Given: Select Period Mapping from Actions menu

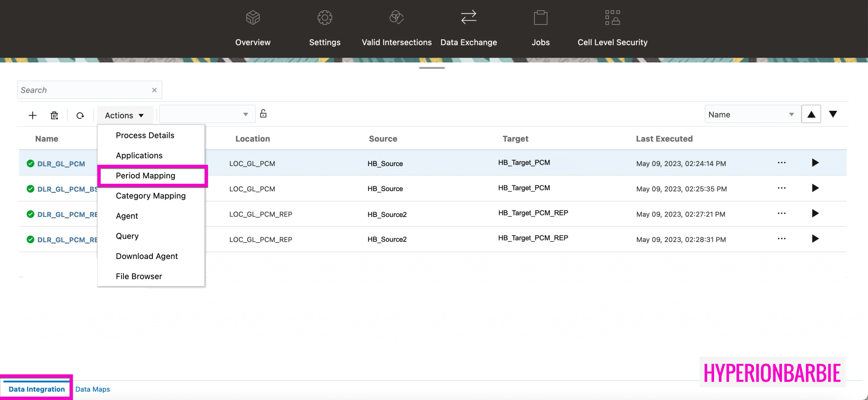Looking at the screenshot, I should (146, 175).
